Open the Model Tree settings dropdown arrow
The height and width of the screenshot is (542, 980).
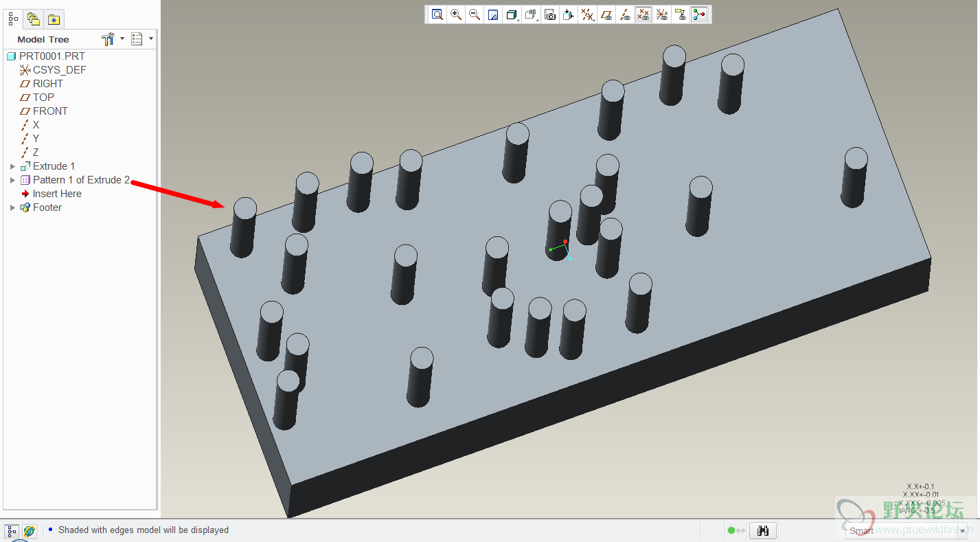(x=122, y=38)
